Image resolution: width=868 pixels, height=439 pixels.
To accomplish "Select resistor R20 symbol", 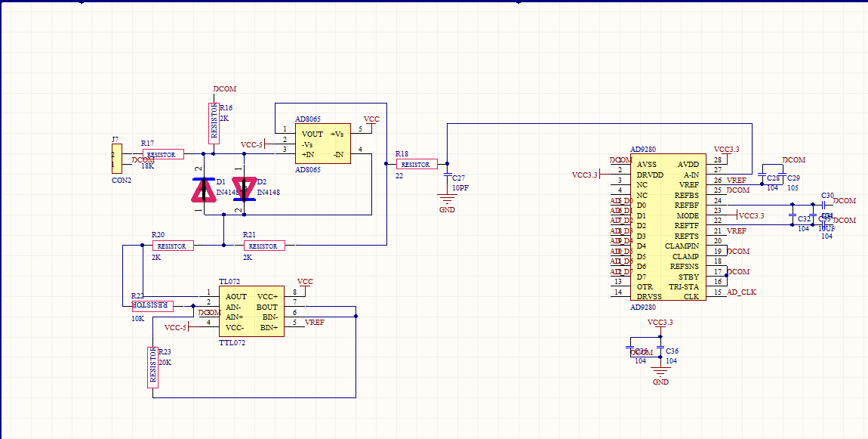I will coord(174,246).
